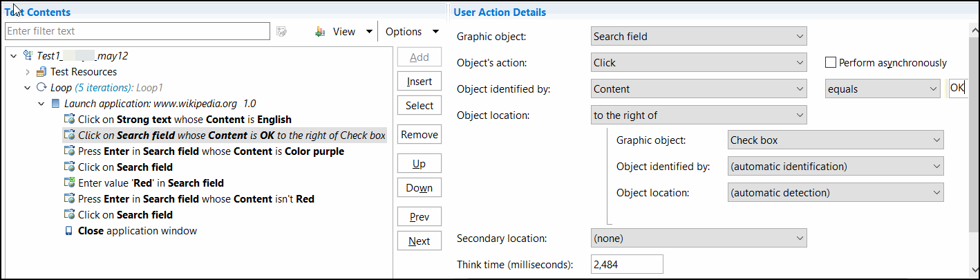Image resolution: width=980 pixels, height=280 pixels.
Task: Click the Loop1 loop icon
Action: (41, 88)
